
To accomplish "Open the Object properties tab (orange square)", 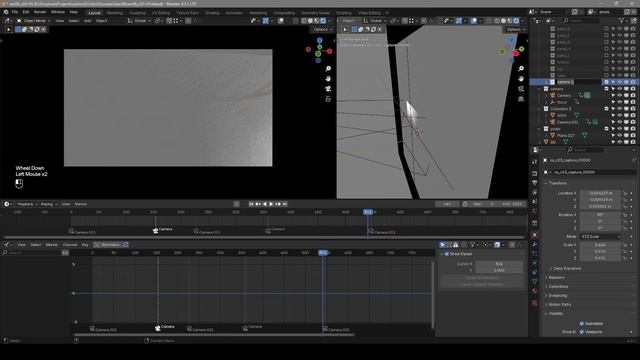I will [x=535, y=235].
